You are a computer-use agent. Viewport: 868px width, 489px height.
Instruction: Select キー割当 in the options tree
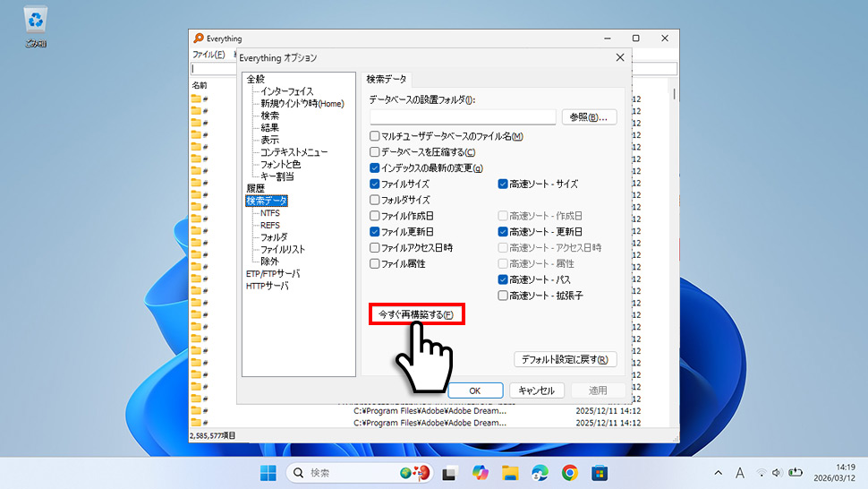pyautogui.click(x=277, y=176)
